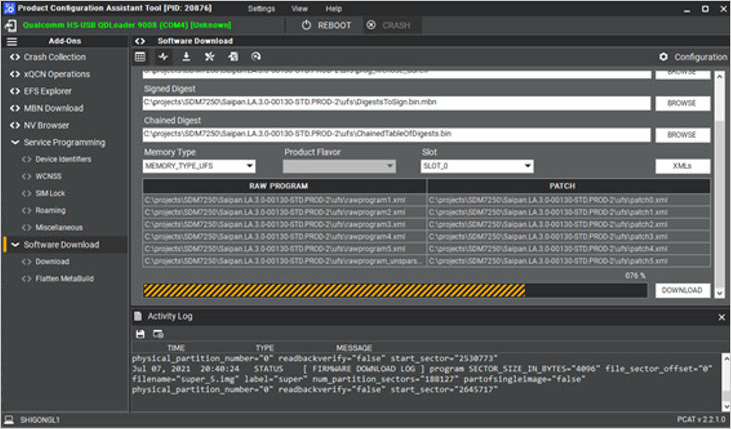
Task: Click the REBOOT button label
Action: 334,25
